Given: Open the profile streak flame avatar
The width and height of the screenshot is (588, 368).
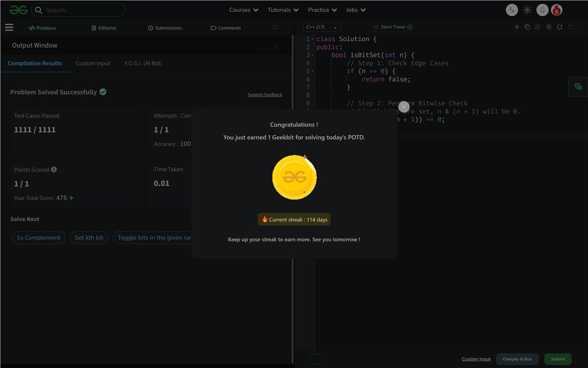Looking at the screenshot, I should tap(557, 10).
